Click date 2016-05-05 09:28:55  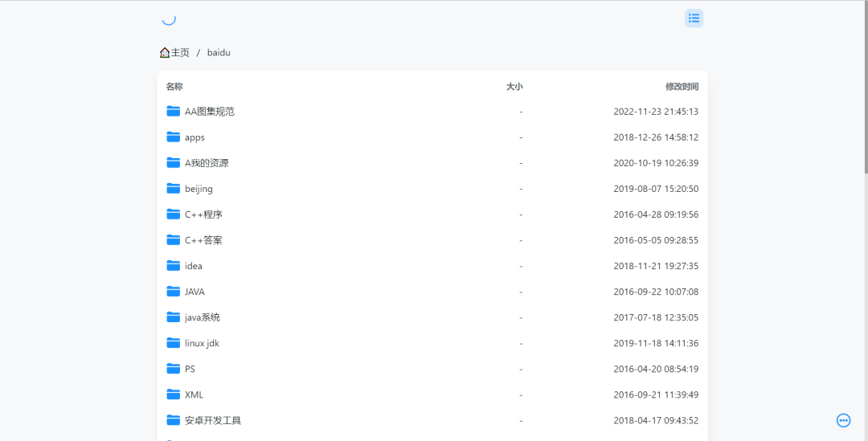pyautogui.click(x=656, y=240)
